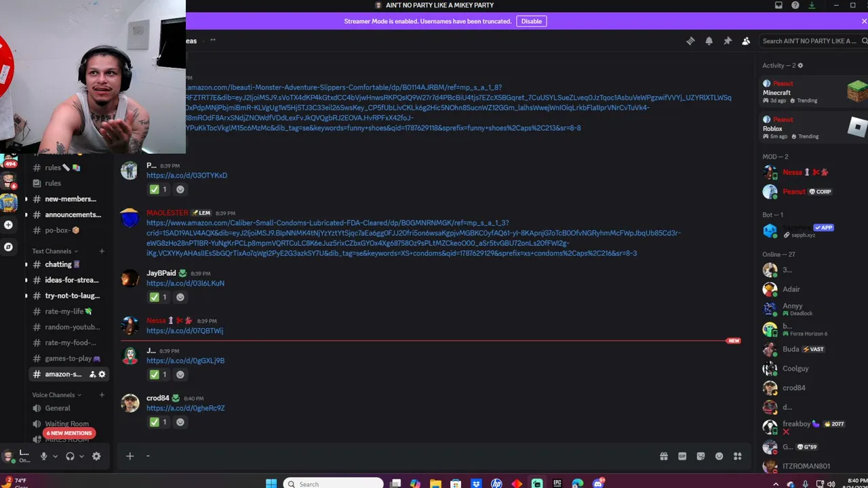This screenshot has height=488, width=868.
Task: Switch to the chatting channel
Action: [67, 264]
